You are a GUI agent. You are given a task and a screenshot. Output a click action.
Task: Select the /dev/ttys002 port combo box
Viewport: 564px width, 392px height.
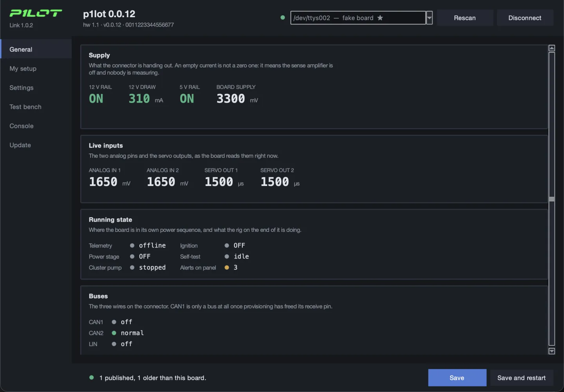pyautogui.click(x=358, y=18)
